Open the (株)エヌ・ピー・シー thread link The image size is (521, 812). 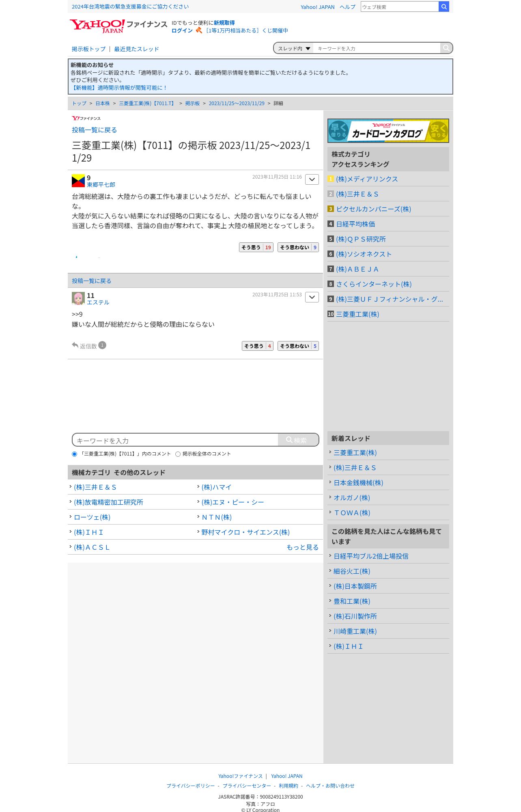coord(233,502)
